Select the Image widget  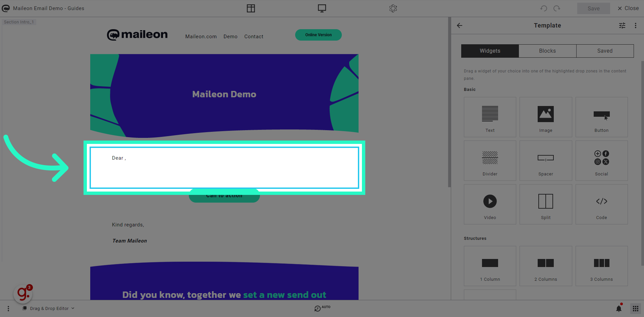pos(546,117)
